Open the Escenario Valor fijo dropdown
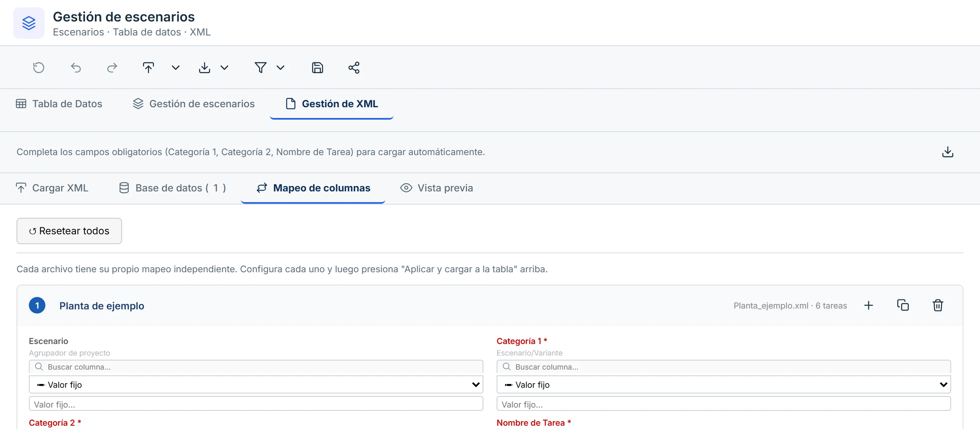Image resolution: width=980 pixels, height=429 pixels. (256, 384)
